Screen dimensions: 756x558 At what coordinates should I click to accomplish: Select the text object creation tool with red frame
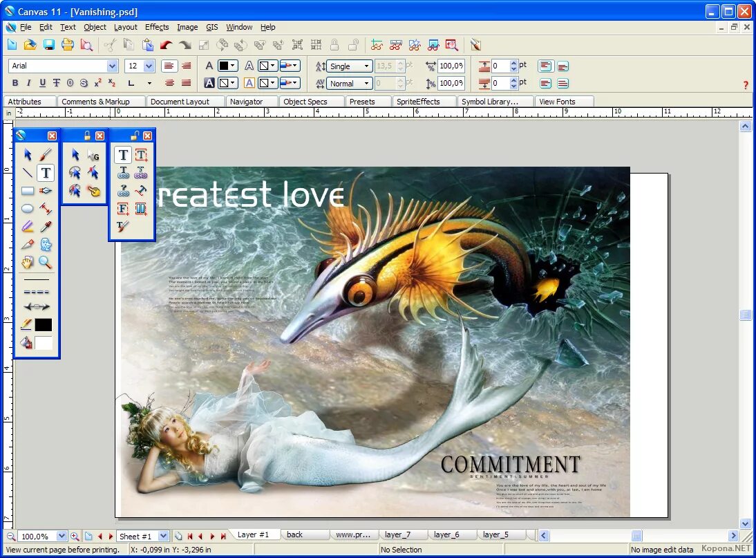point(141,154)
